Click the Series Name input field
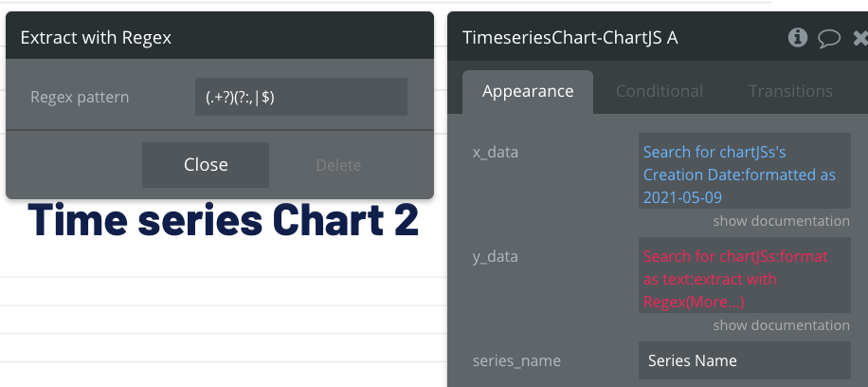The image size is (868, 387). pyautogui.click(x=744, y=360)
